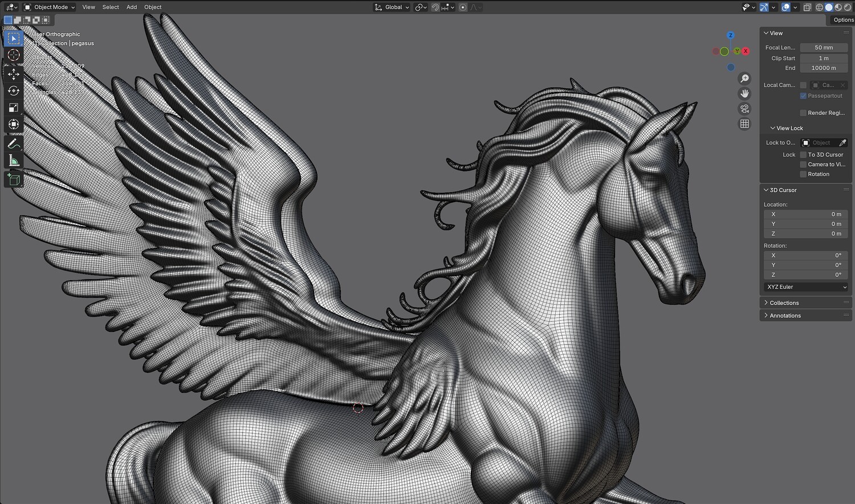Enable the Lock Rotation checkbox
The image size is (855, 504).
click(x=803, y=174)
